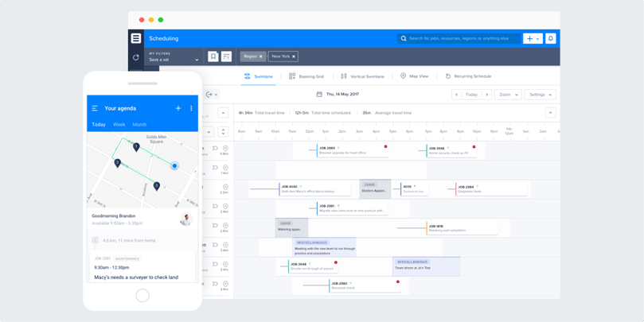This screenshot has height=322, width=644.
Task: Click the refresh icon in the dark sidebar
Action: tap(136, 57)
